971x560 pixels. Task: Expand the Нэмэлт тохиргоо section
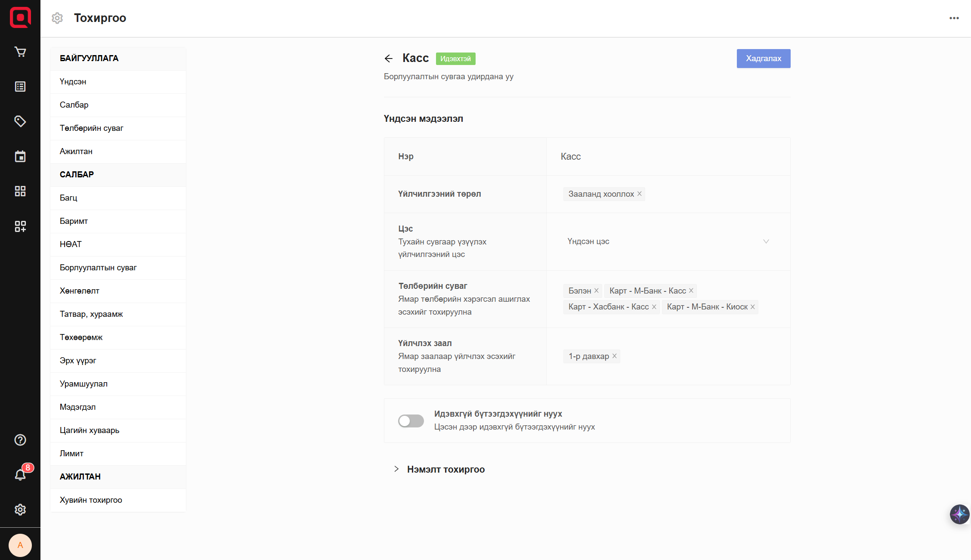(445, 469)
